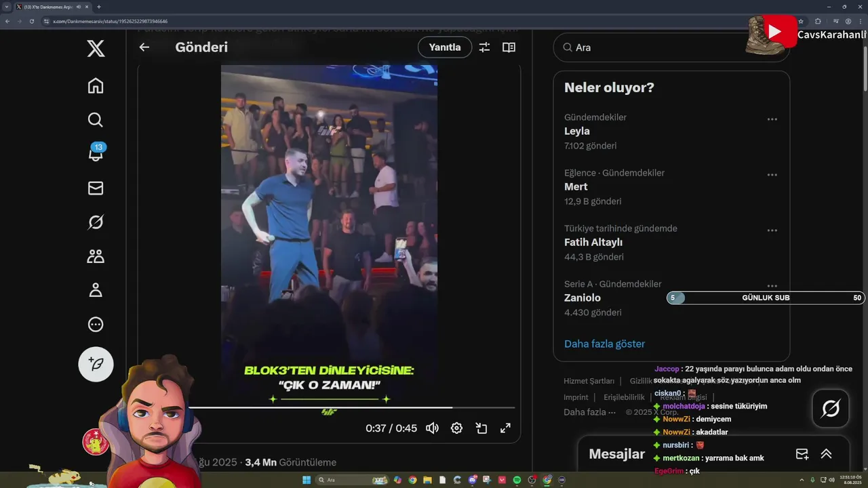Open Communities icon in sidebar
Screen dimensions: 868x488
(x=96, y=256)
